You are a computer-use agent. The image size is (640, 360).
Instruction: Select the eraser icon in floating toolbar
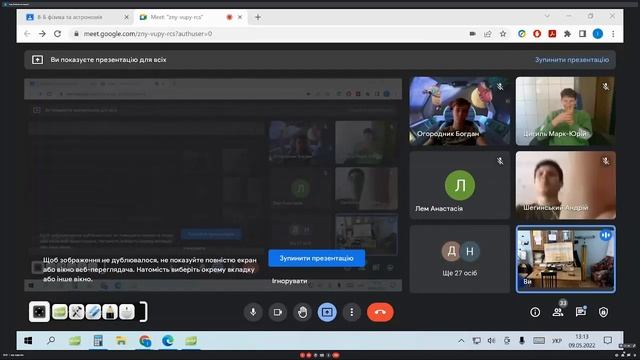[93, 312]
